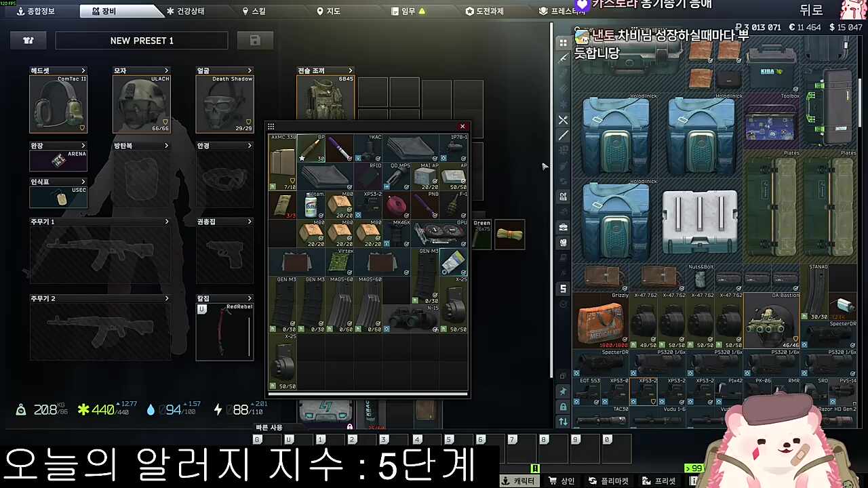Select the ARENA armband item
This screenshot has height=488, width=868.
point(58,161)
